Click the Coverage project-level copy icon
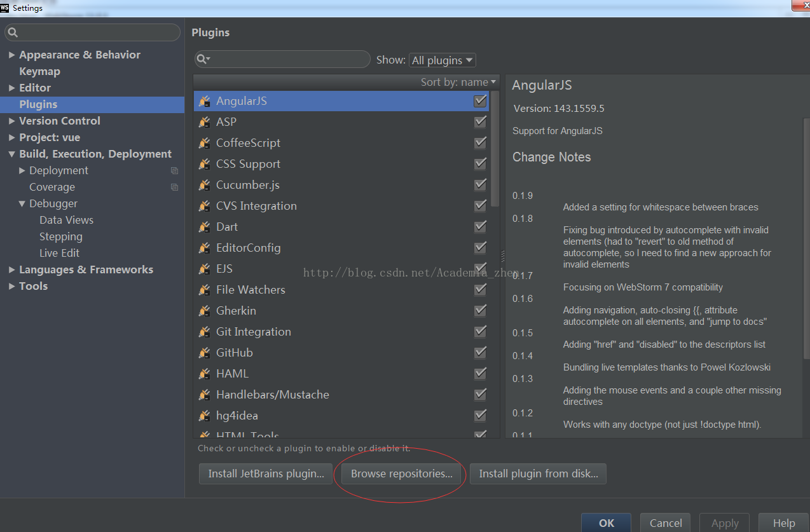The image size is (810, 532). (174, 187)
